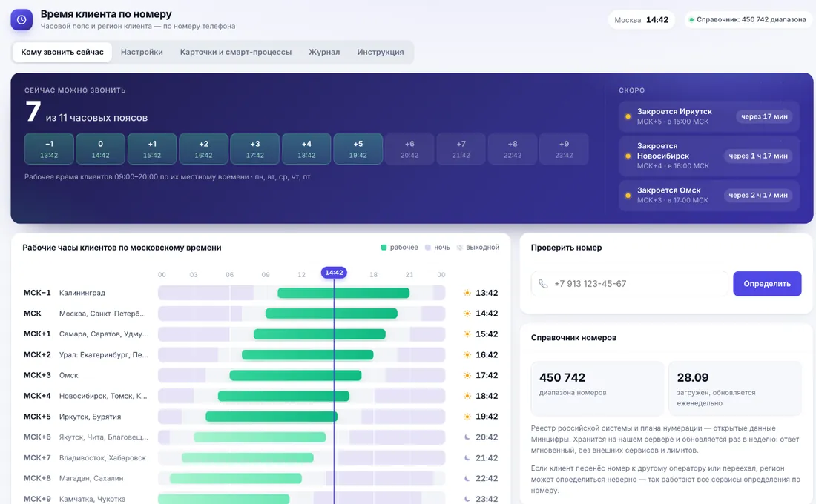
Task: Click the МСК+4 row label
Action: tap(38, 396)
